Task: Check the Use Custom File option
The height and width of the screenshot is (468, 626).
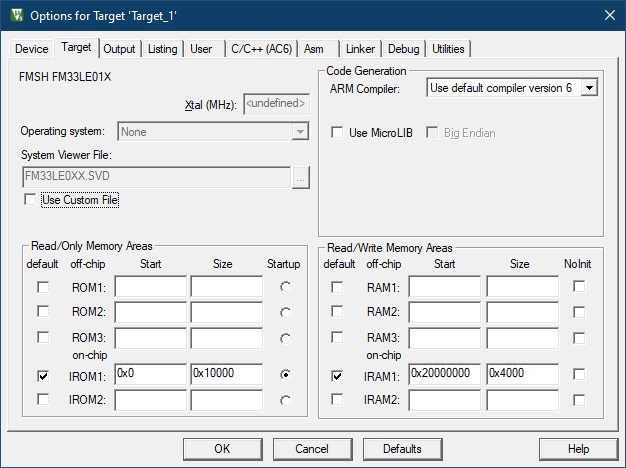Action: [x=29, y=200]
